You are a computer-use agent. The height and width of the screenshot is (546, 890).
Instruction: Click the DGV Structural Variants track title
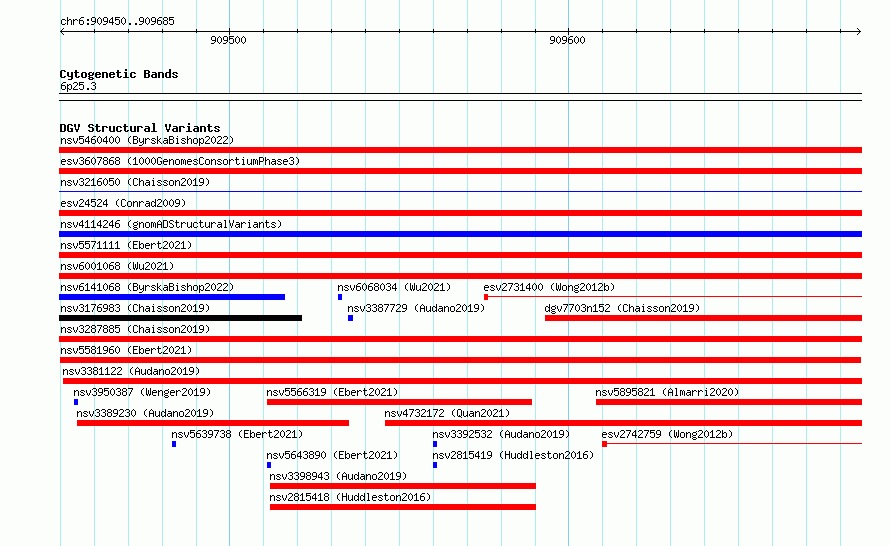(140, 128)
